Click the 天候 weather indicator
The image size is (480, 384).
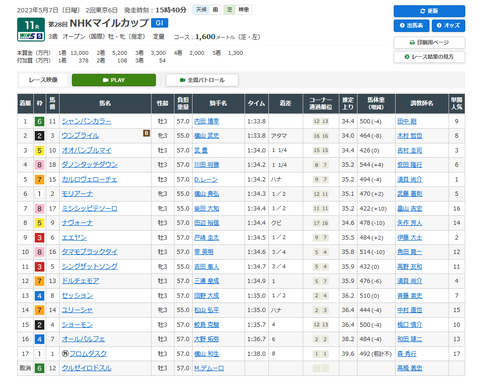(207, 10)
